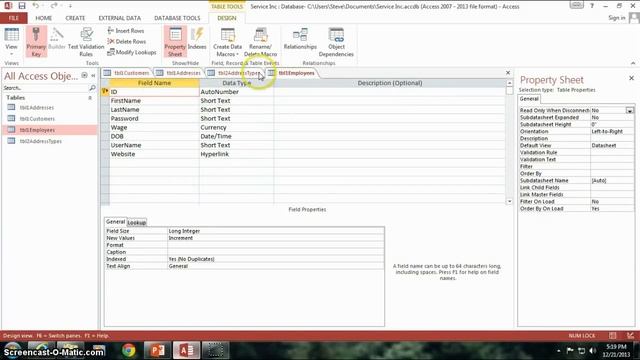
Task: Open navigation pane options dropdown
Action: [x=84, y=76]
